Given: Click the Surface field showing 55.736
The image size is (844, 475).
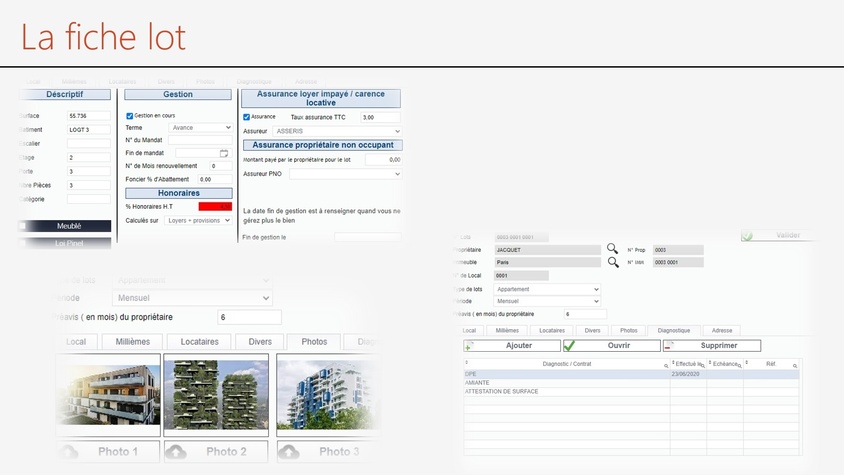Looking at the screenshot, I should tap(89, 116).
